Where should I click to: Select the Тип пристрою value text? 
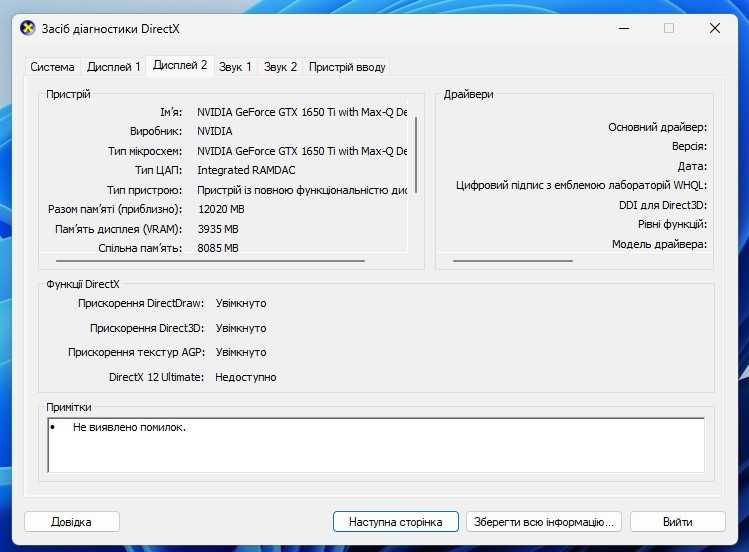click(302, 190)
